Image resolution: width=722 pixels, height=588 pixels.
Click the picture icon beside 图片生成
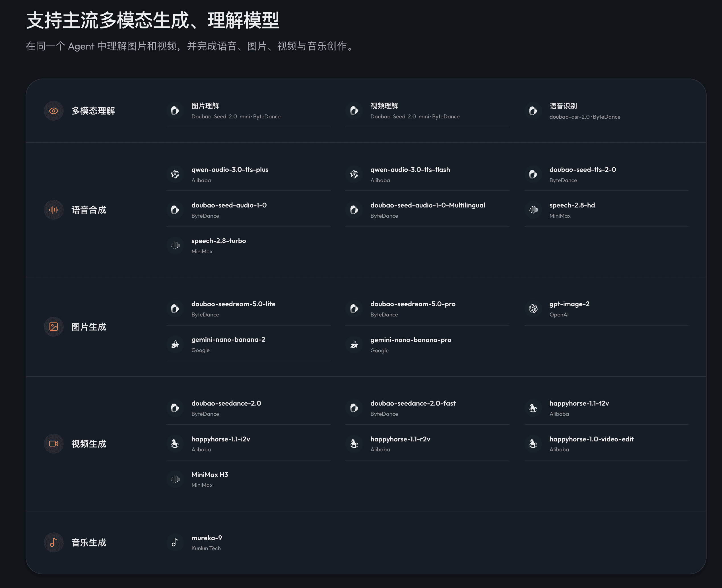[x=53, y=326]
